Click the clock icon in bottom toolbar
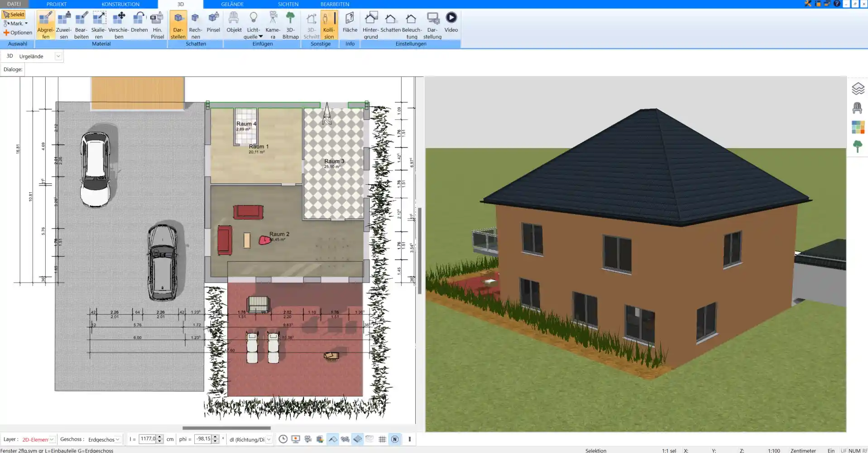This screenshot has width=868, height=453. pos(283,439)
